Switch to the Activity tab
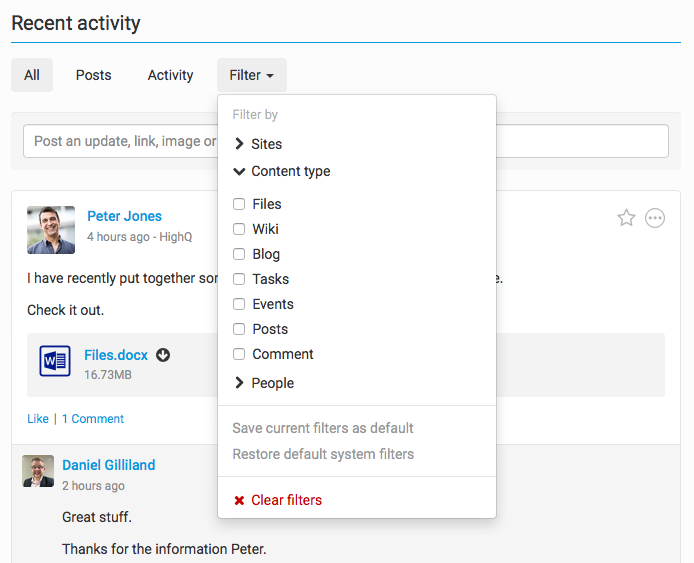This screenshot has width=694, height=563. coord(170,75)
